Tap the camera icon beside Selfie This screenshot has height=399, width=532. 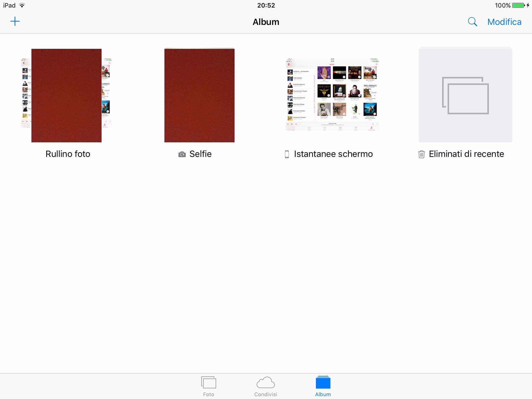tap(182, 154)
